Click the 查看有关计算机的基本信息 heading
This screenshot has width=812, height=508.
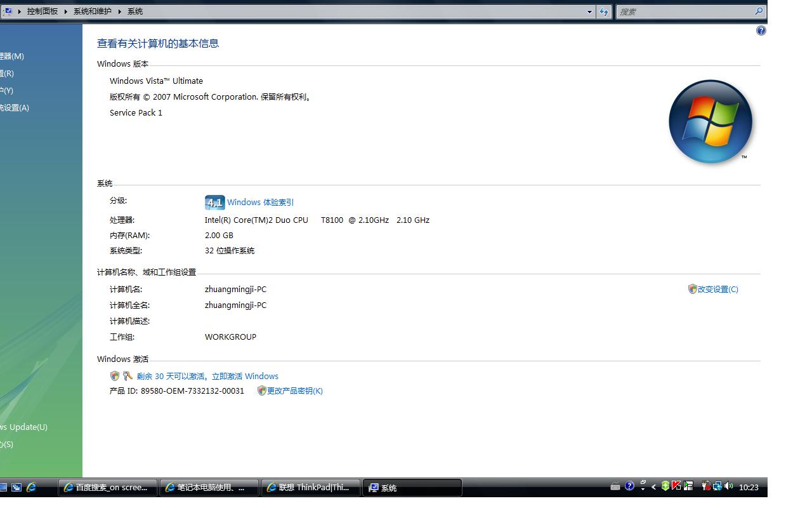[158, 43]
